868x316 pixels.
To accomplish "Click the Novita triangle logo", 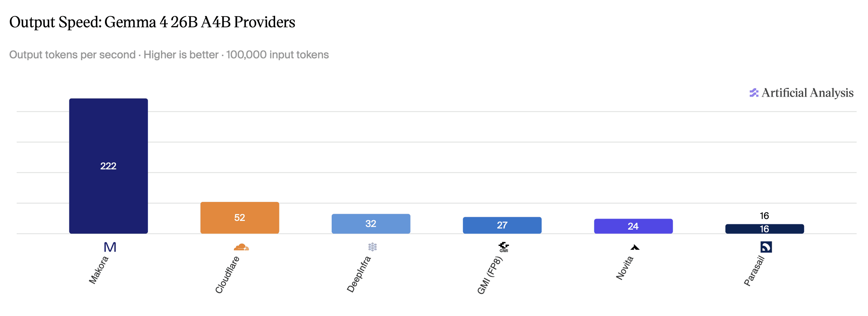I will click(635, 247).
